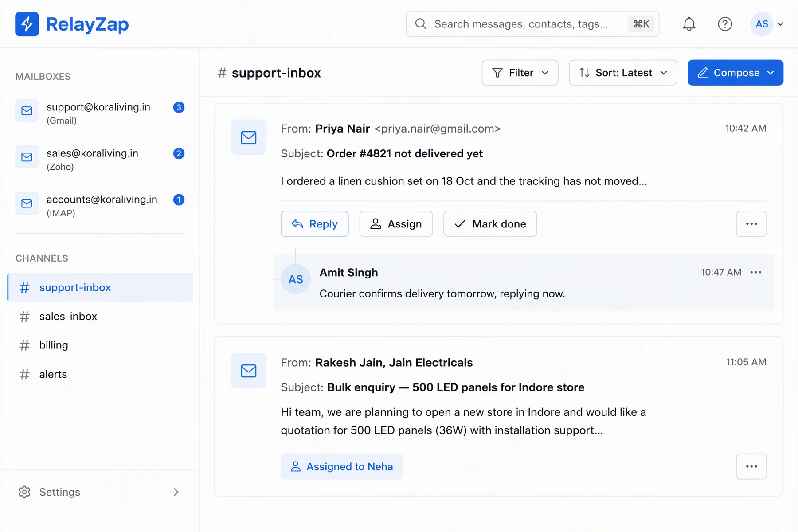Expand Compose dropdown arrow
The height and width of the screenshot is (532, 798).
click(x=771, y=73)
